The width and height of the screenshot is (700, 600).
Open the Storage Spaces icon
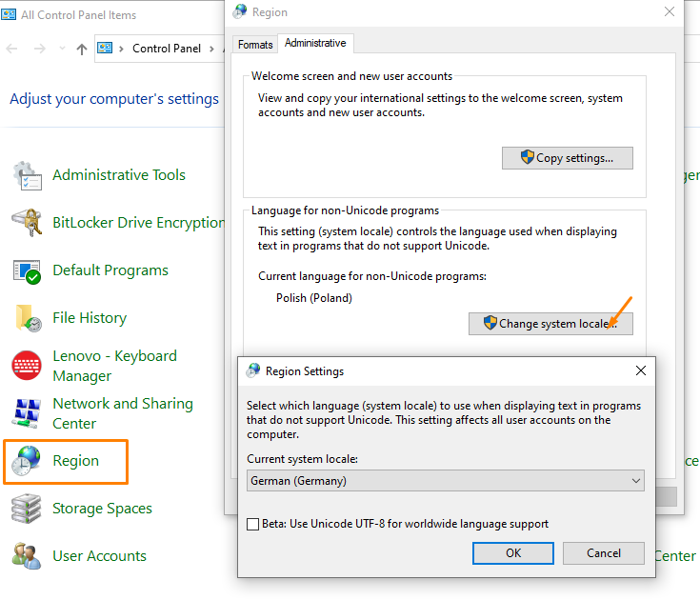point(27,509)
